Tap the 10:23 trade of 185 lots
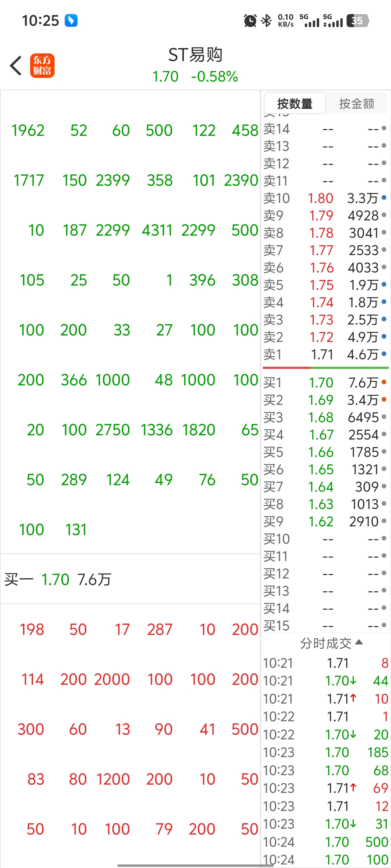 coord(326,752)
